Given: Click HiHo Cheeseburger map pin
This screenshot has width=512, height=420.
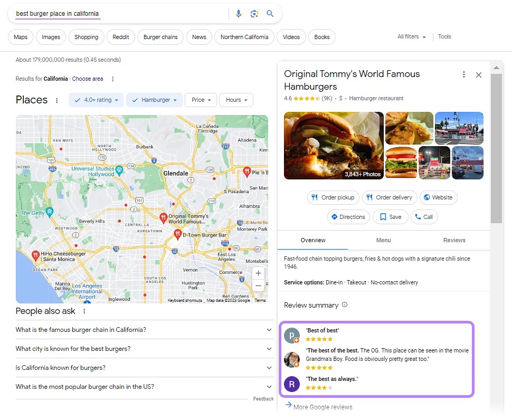Looking at the screenshot, I should click(x=35, y=255).
